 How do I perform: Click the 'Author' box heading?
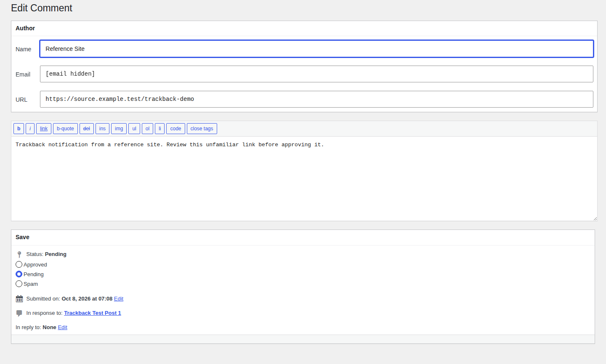[x=25, y=28]
